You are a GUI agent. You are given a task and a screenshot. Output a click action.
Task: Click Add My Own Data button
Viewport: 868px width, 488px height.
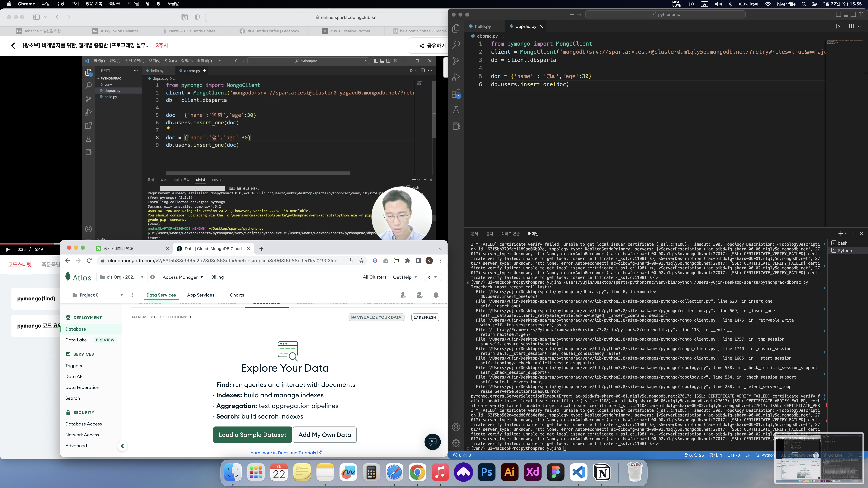click(325, 435)
